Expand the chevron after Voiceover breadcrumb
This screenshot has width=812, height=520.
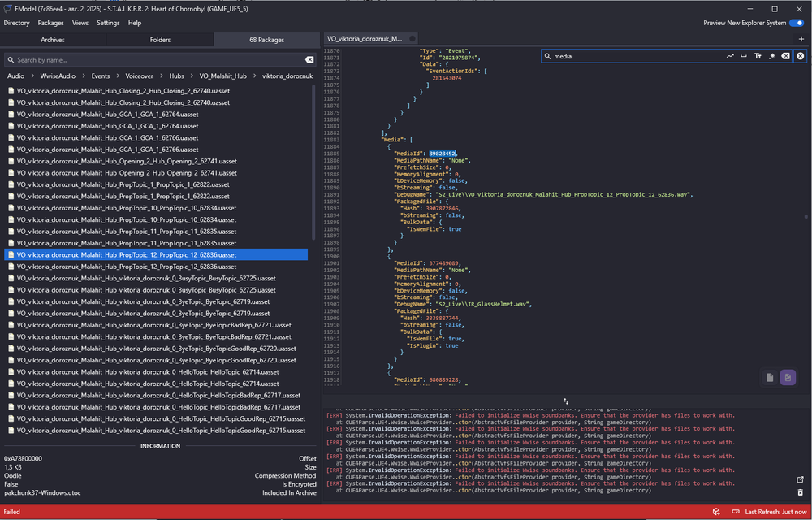point(161,76)
